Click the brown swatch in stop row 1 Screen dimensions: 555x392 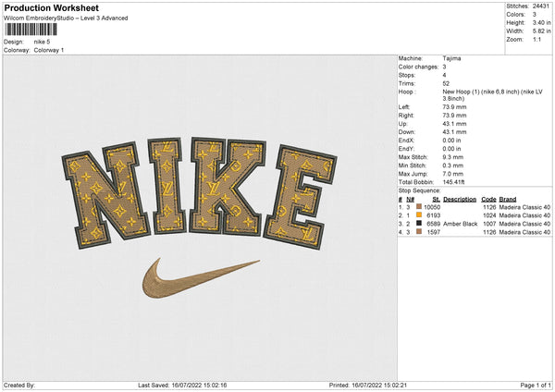coord(419,206)
